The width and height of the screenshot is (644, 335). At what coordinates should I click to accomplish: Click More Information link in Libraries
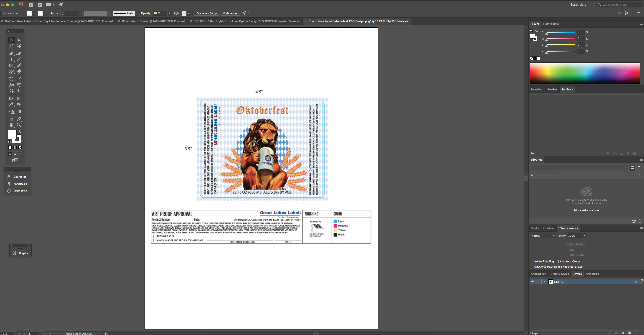point(586,210)
